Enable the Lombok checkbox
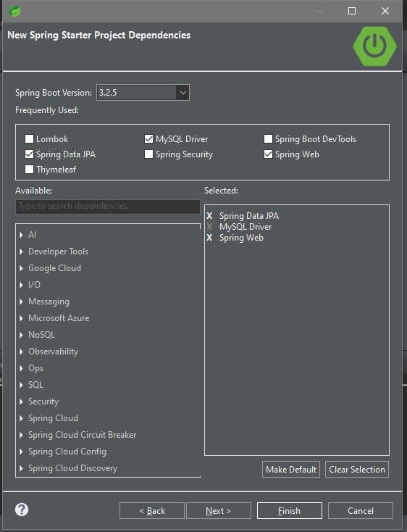 click(30, 138)
